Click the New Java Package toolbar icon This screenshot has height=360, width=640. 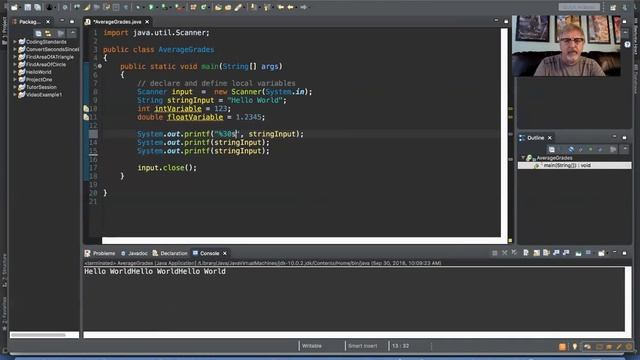[193, 7]
